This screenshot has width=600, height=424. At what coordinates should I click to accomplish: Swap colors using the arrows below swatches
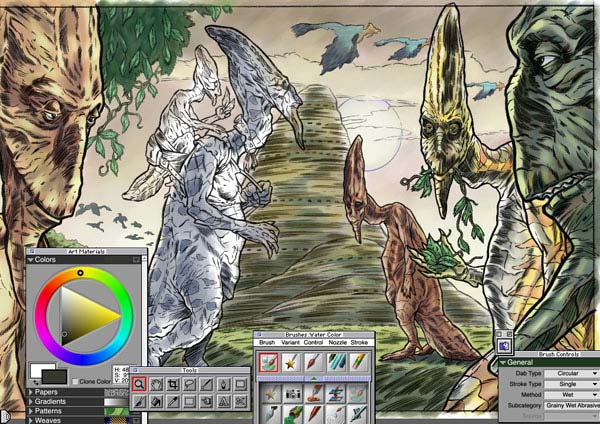[x=35, y=382]
